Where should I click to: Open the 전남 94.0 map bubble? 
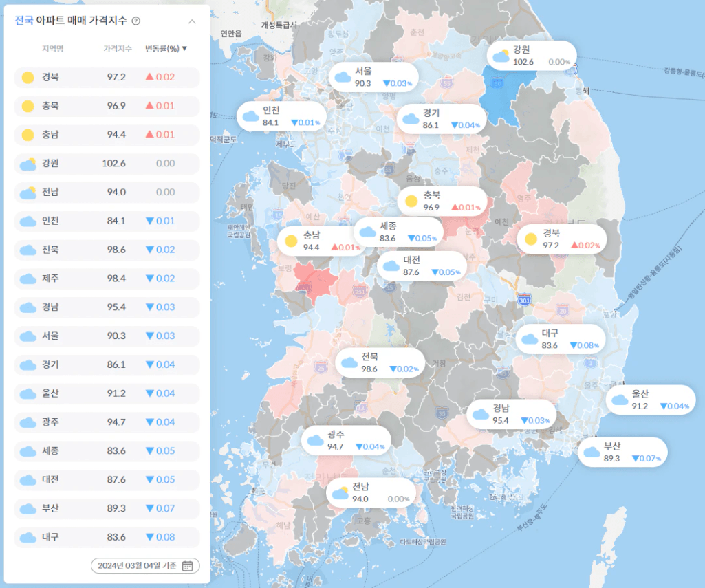tap(371, 492)
